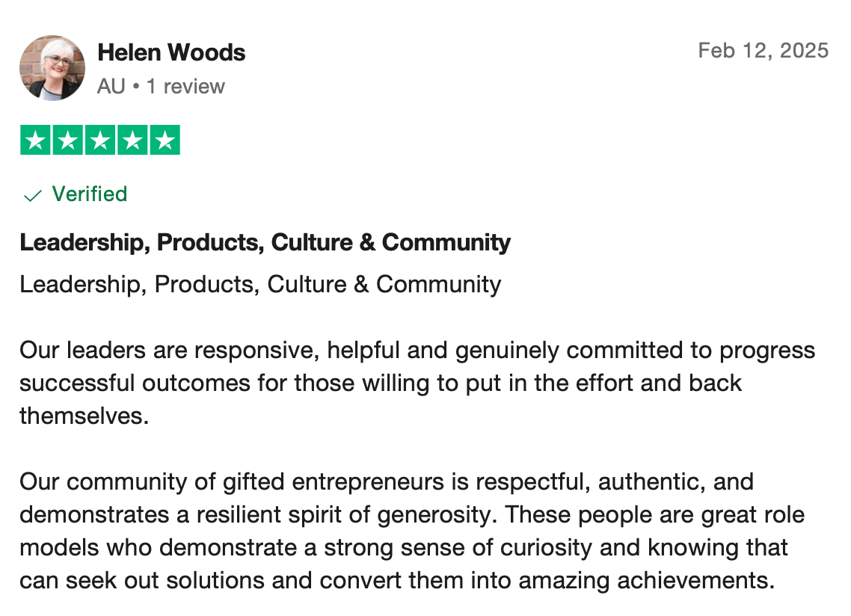Open the bold review title heading
Viewport: 851px width, 616px height.
[265, 243]
